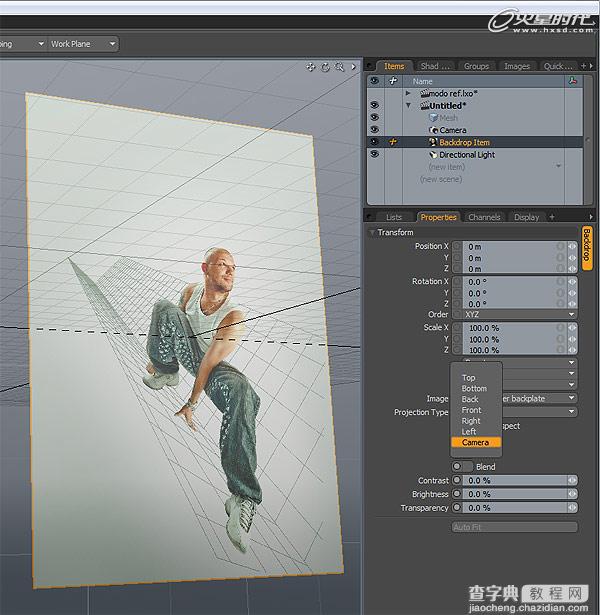
Task: Toggle visibility eye of Backdrop Item
Action: 375,142
